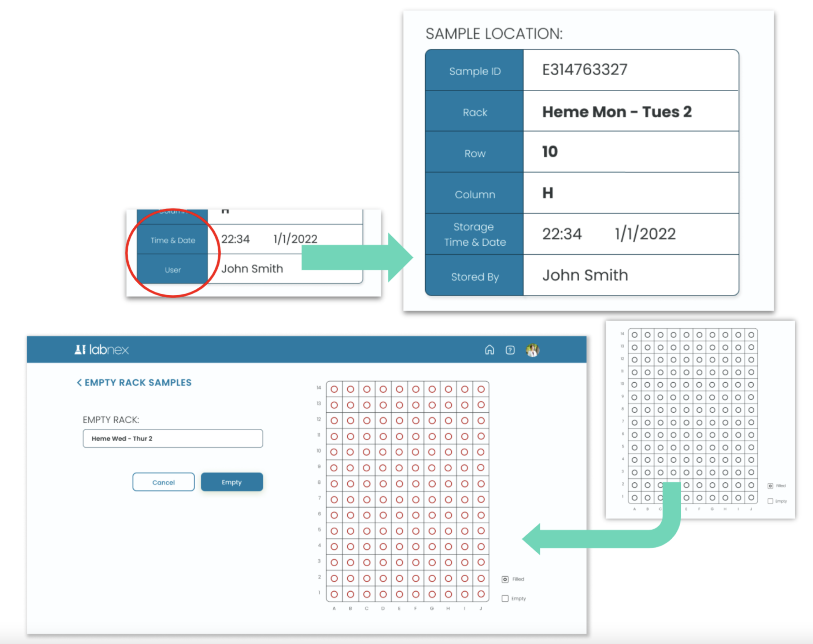Image resolution: width=813 pixels, height=644 pixels.
Task: Click the Empty Rack name field
Action: pos(173,438)
